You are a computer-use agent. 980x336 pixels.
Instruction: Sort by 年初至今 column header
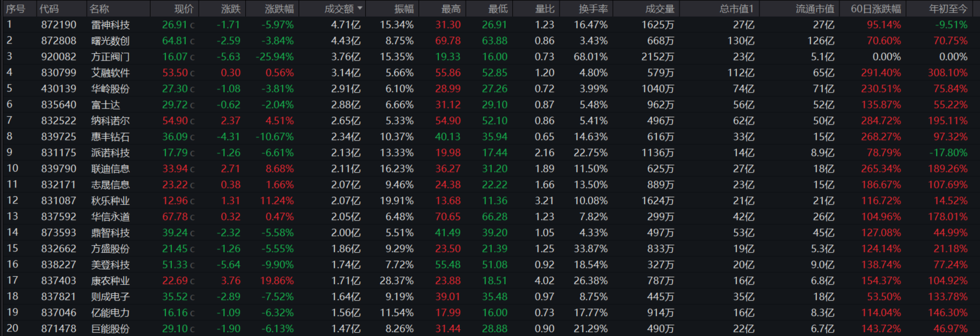pyautogui.click(x=948, y=9)
